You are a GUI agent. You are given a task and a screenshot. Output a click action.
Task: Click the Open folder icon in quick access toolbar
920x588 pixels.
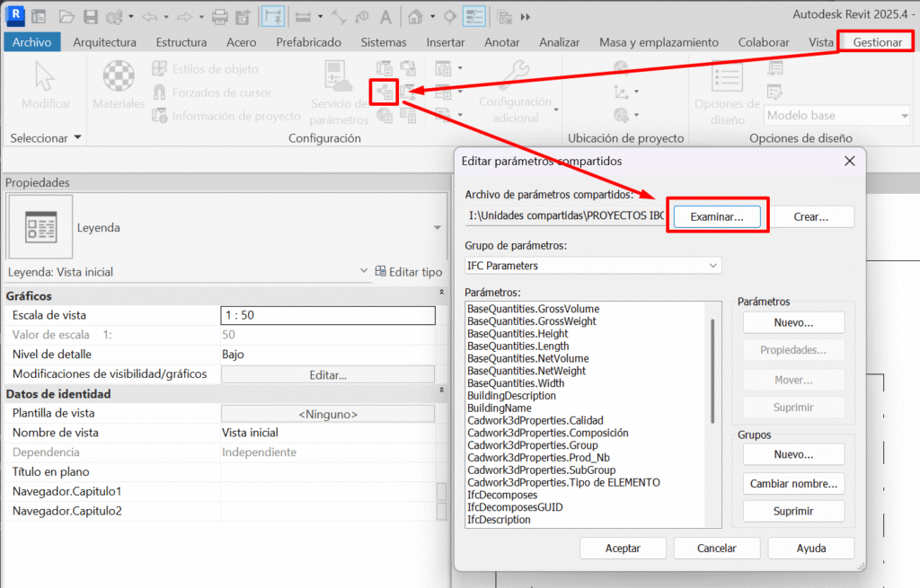coord(66,17)
